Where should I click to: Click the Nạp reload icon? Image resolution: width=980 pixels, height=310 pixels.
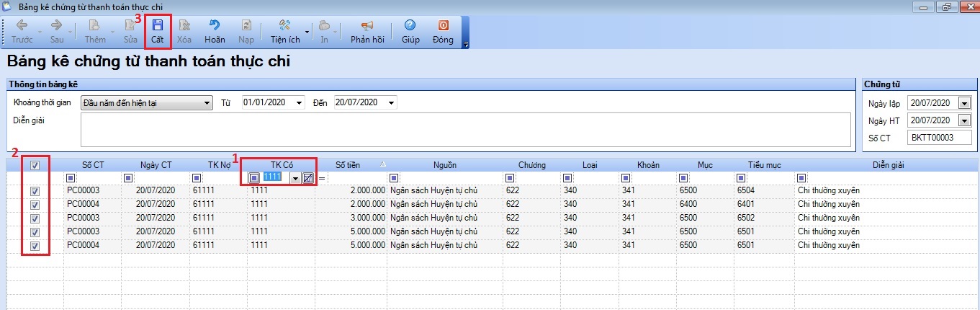(x=246, y=25)
